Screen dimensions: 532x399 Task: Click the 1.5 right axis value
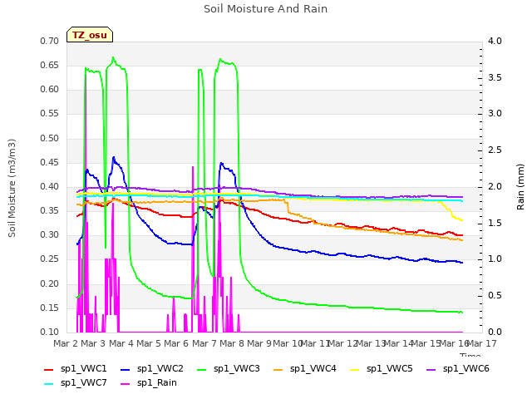[495, 223]
